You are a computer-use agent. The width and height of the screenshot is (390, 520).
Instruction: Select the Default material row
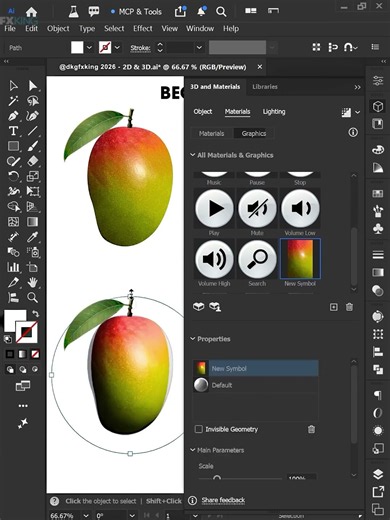(x=256, y=385)
